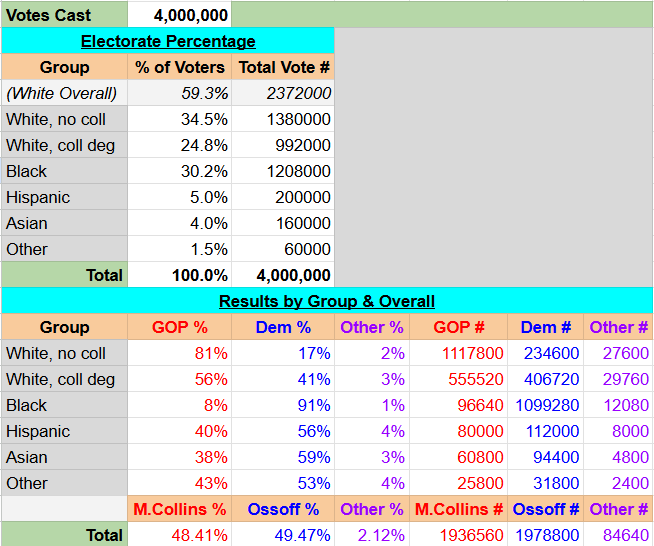Select the 91% Dem share cell

click(283, 405)
